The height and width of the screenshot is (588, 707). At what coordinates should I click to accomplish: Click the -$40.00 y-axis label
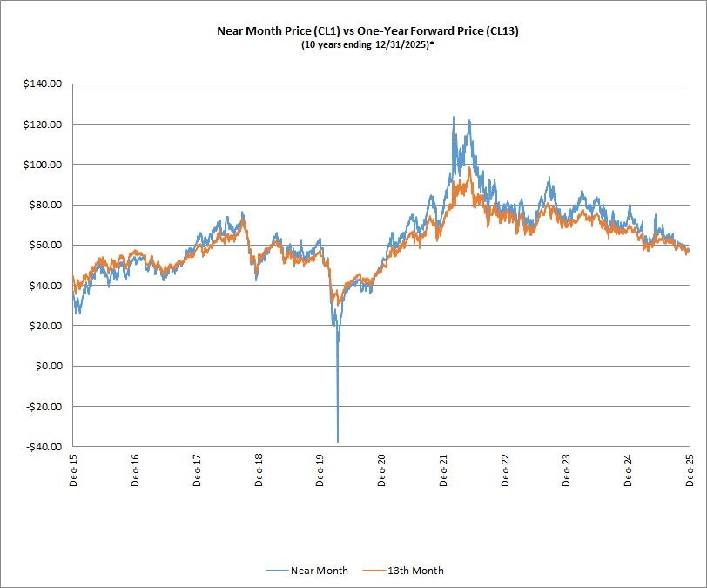click(44, 447)
